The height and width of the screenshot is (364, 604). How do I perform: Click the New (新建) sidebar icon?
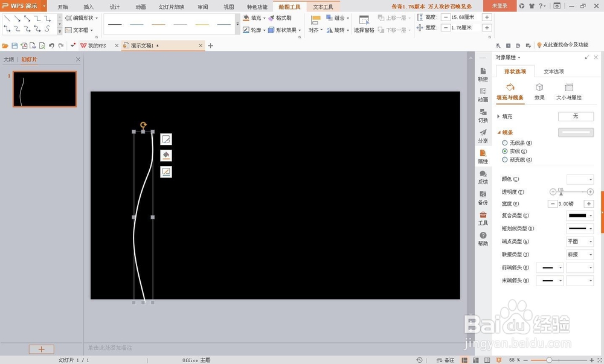pyautogui.click(x=483, y=75)
